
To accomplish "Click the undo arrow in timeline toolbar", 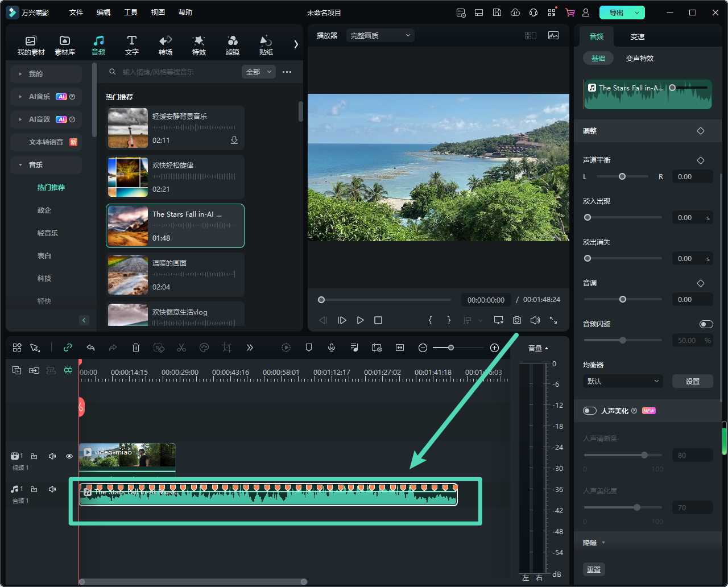I will [90, 348].
